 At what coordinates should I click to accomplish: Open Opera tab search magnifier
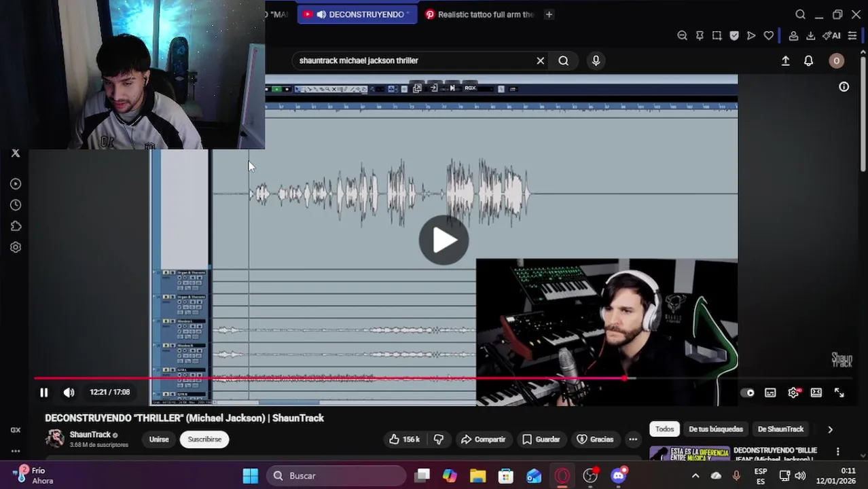800,14
